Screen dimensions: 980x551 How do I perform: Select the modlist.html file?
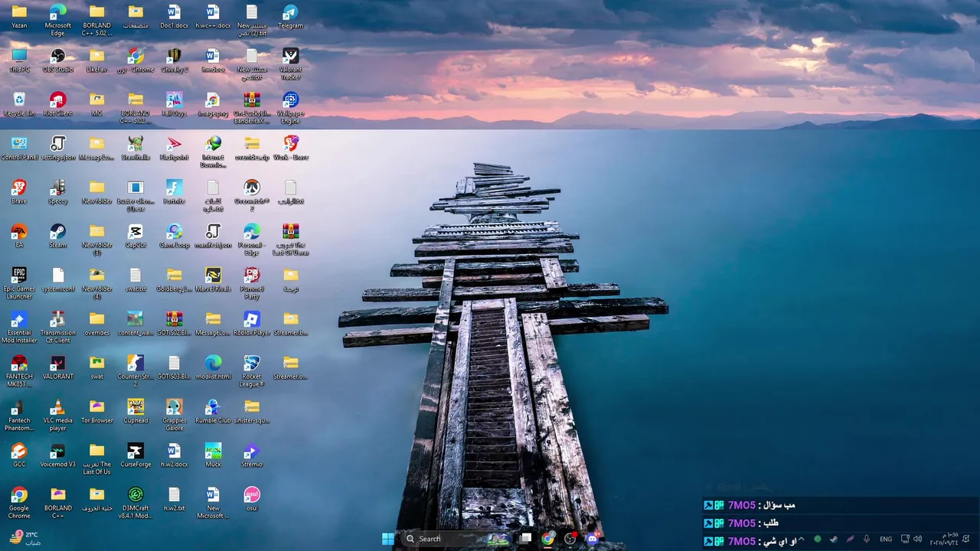[213, 367]
